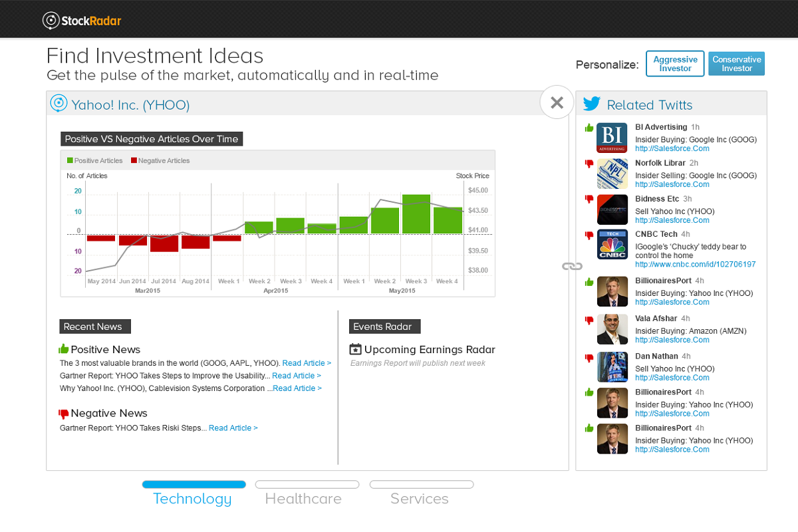This screenshot has width=798, height=532.
Task: Open Salesforce link in Dan Nathan tweet
Action: [x=672, y=377]
